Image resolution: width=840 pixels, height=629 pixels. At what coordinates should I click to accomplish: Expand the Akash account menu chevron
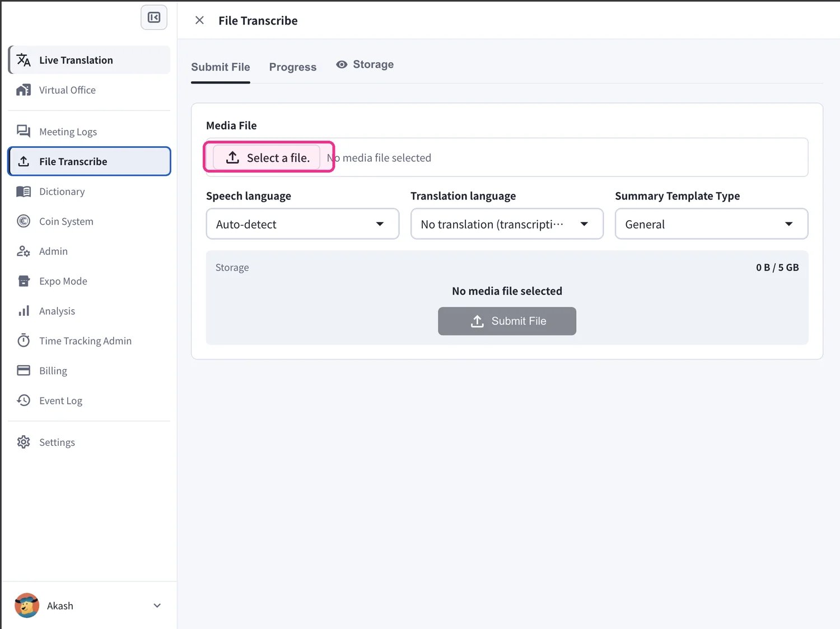157,605
